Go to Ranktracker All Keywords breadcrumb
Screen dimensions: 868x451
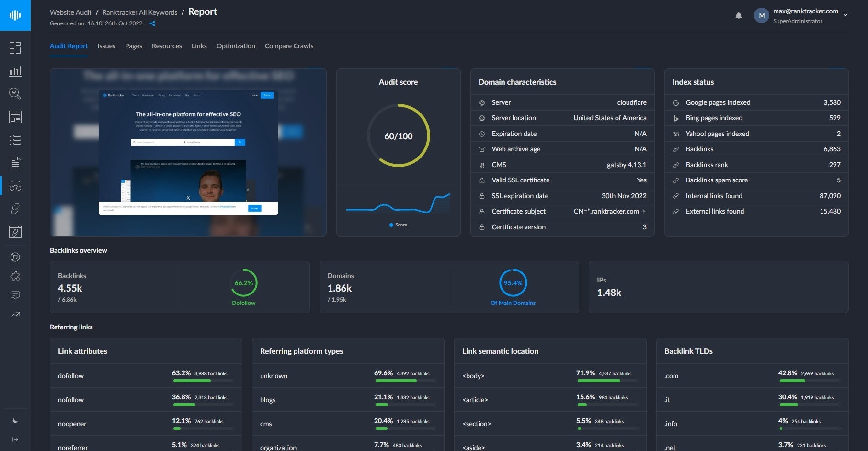coord(140,12)
